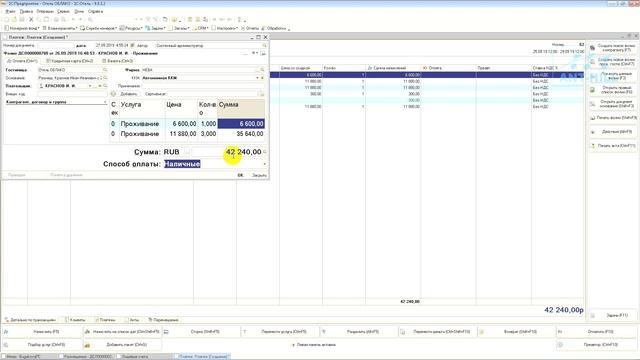
Task: Click the Печать акта (Ctrl+F11) side button
Action: point(612,145)
